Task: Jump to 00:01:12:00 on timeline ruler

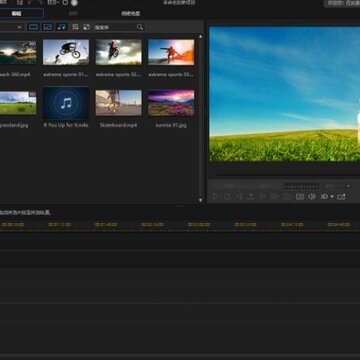Action: (59, 225)
